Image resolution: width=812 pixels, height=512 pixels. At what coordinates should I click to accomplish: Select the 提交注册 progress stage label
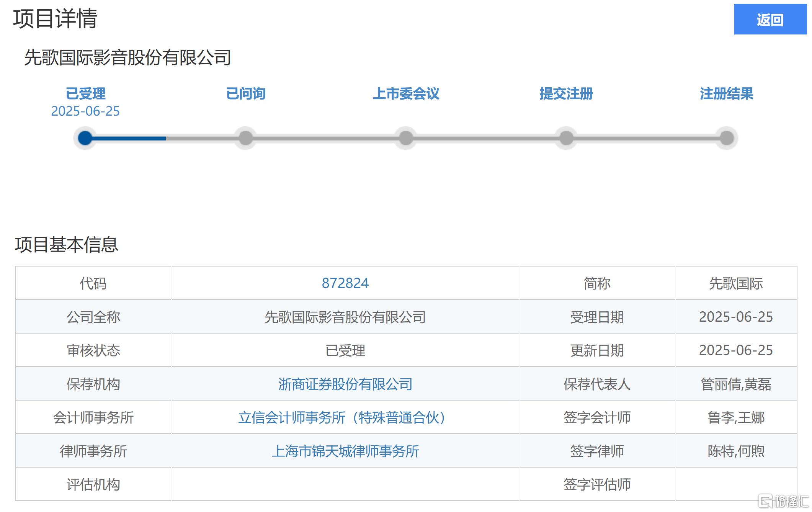click(x=566, y=94)
